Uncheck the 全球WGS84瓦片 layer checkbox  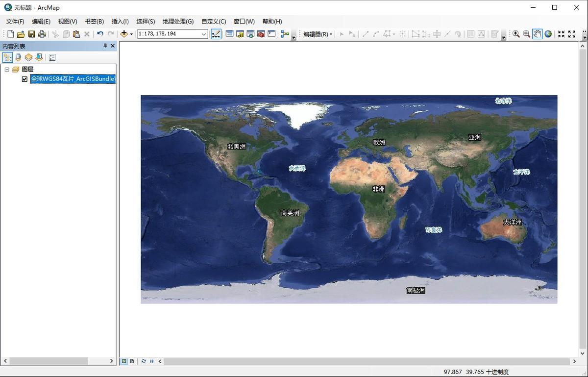click(x=24, y=79)
